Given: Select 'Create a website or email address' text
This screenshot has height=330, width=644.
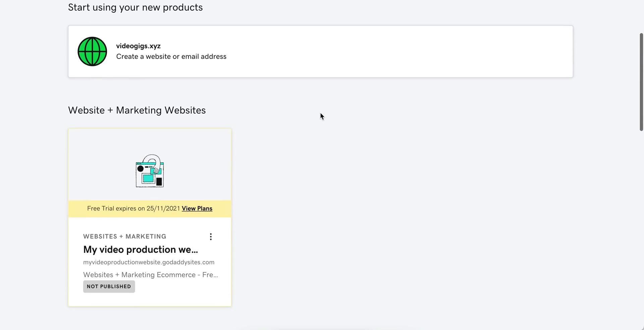Looking at the screenshot, I should click(171, 57).
